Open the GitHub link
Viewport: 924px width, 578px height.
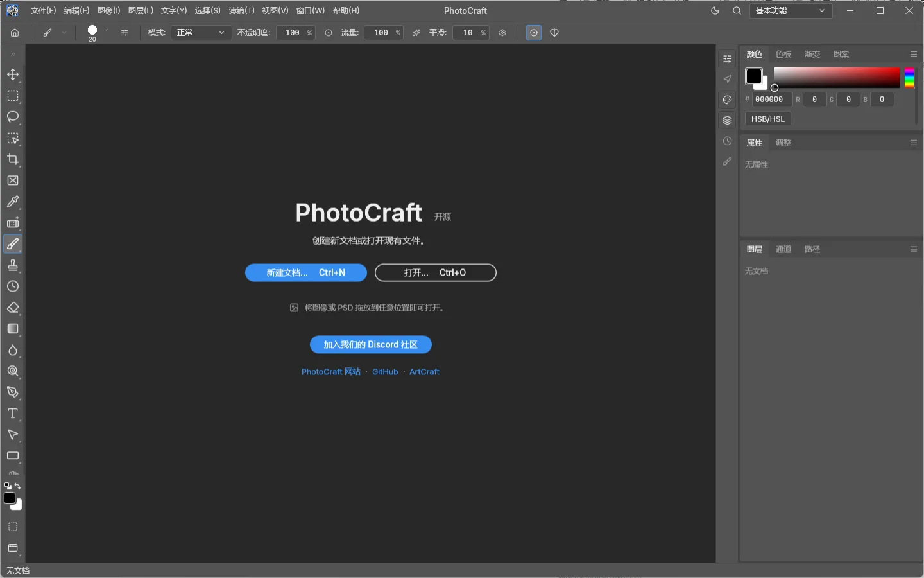(x=385, y=372)
